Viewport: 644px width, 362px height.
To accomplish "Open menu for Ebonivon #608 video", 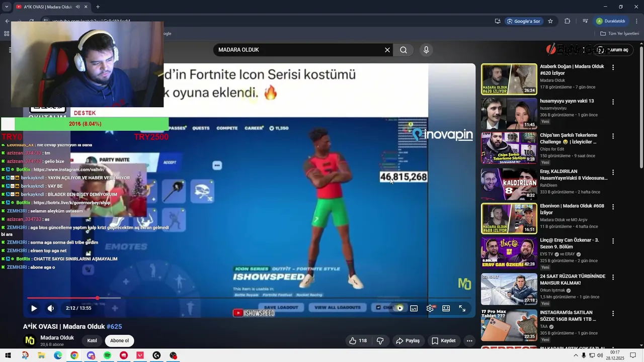I will (x=613, y=207).
